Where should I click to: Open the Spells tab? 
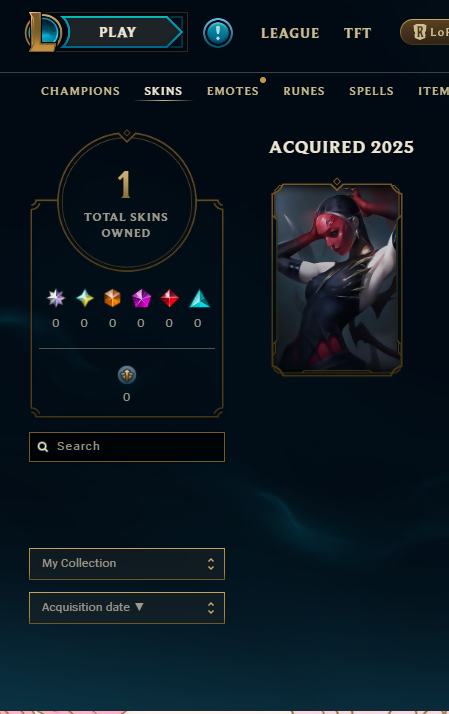coord(371,91)
